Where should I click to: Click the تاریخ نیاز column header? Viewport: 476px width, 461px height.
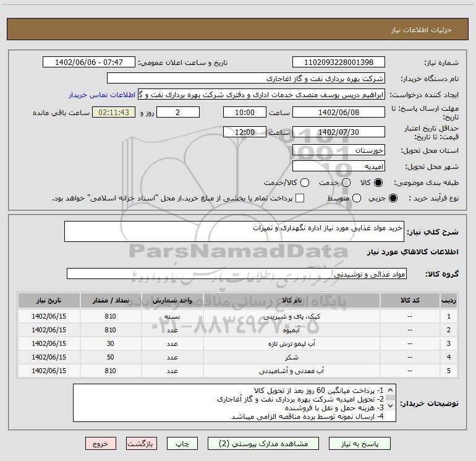pyautogui.click(x=49, y=300)
